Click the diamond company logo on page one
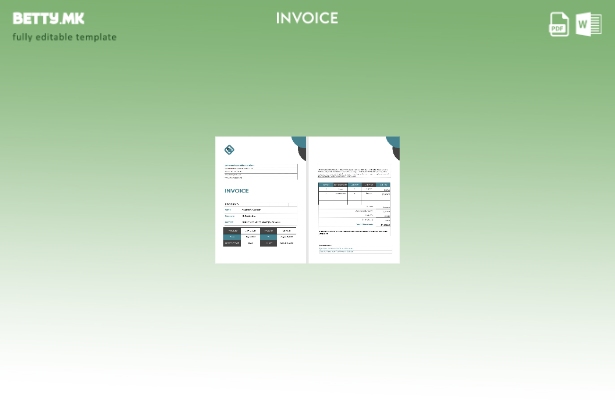The width and height of the screenshot is (615, 400). [229, 150]
